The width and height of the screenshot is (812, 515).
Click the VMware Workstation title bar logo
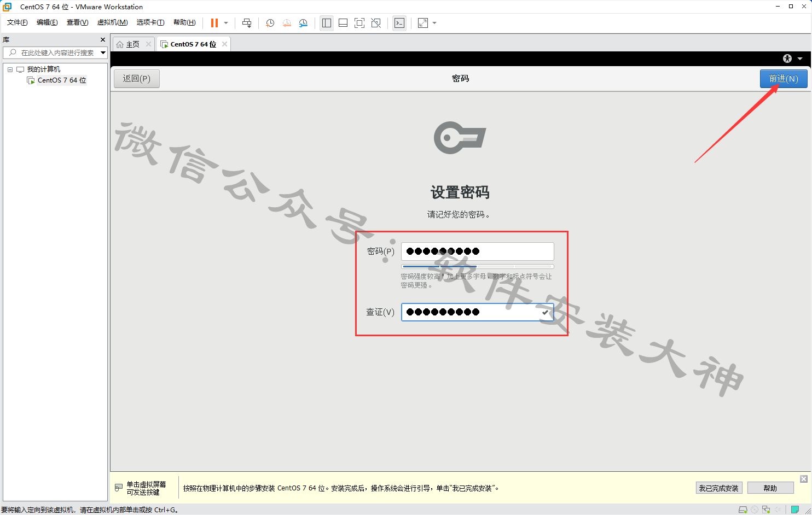[7, 7]
